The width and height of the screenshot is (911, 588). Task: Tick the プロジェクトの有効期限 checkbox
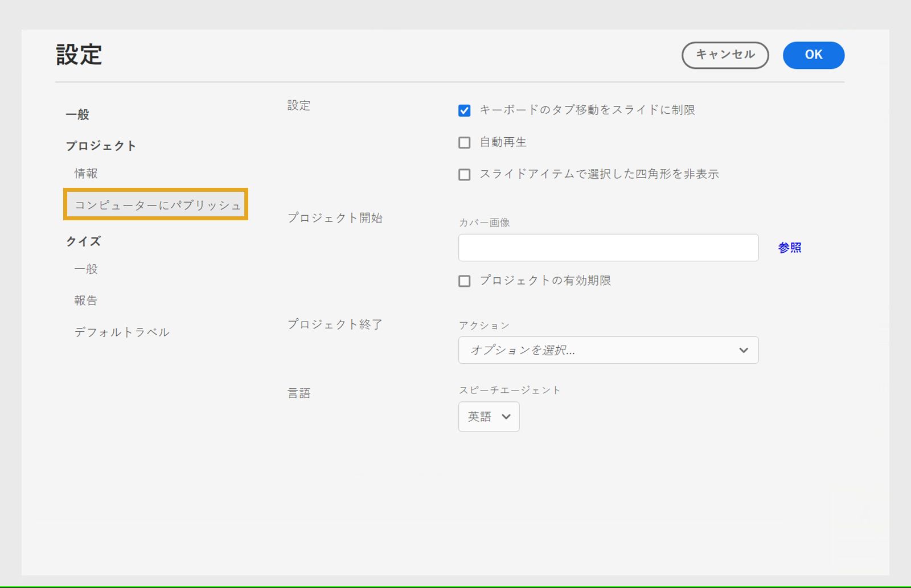tap(465, 281)
